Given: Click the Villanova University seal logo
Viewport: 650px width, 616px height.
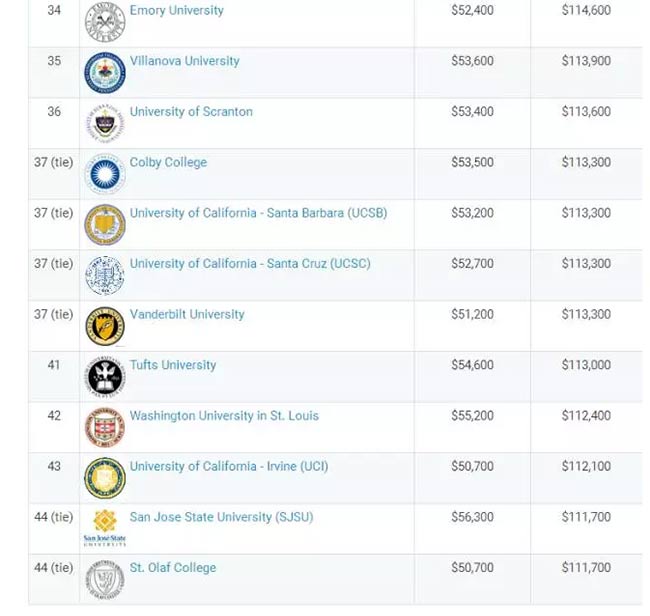Looking at the screenshot, I should [105, 73].
